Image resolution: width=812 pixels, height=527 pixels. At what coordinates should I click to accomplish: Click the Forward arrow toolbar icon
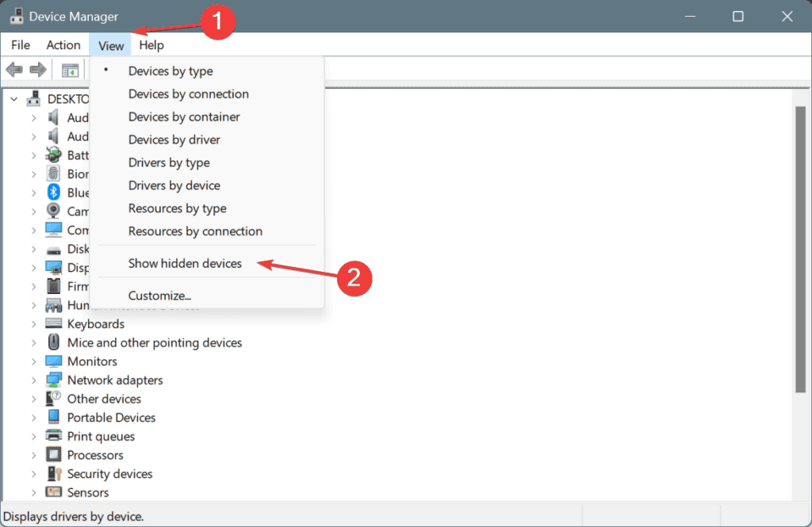(38, 70)
